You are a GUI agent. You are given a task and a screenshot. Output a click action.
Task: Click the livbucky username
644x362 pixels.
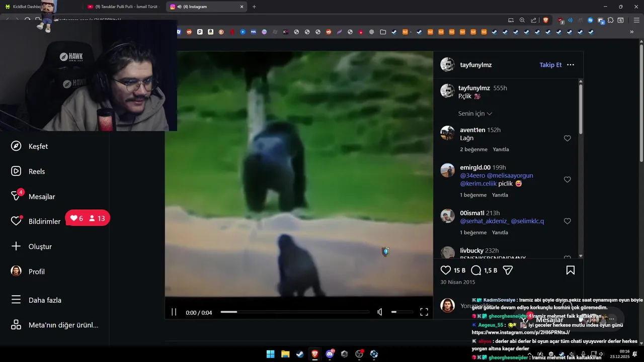coord(471,250)
